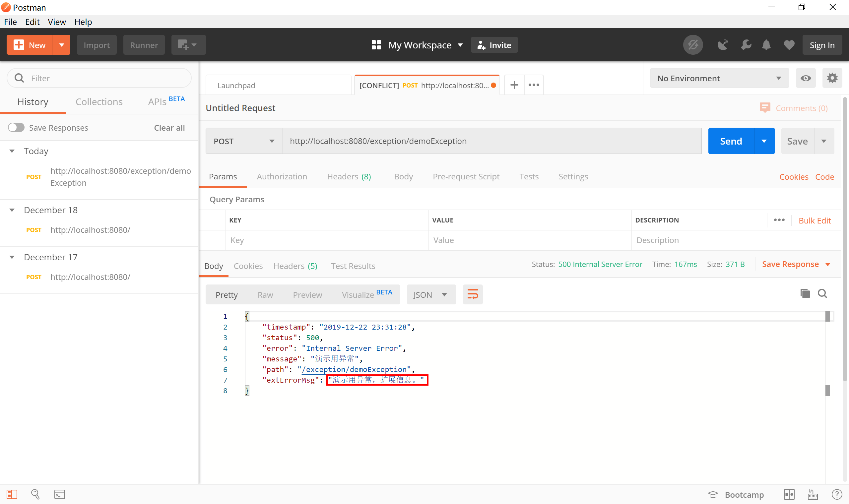Open the notifications bell icon
This screenshot has height=504, width=849.
click(766, 45)
